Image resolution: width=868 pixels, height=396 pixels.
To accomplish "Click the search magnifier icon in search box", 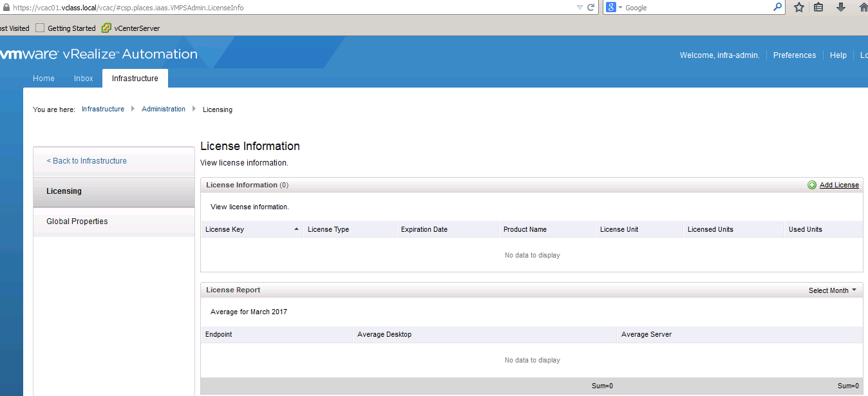I will pyautogui.click(x=778, y=8).
